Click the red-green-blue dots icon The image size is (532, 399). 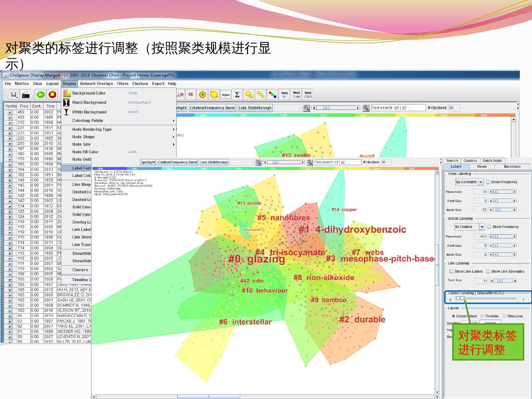[x=273, y=95]
